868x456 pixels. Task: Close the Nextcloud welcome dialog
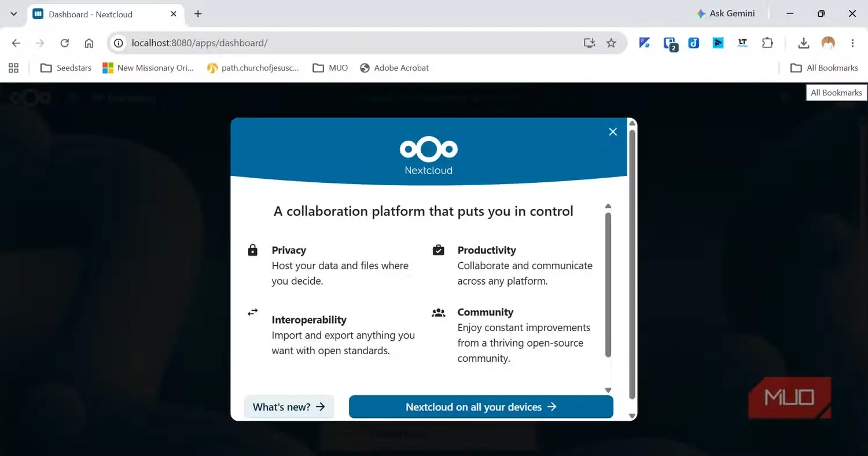(x=613, y=132)
